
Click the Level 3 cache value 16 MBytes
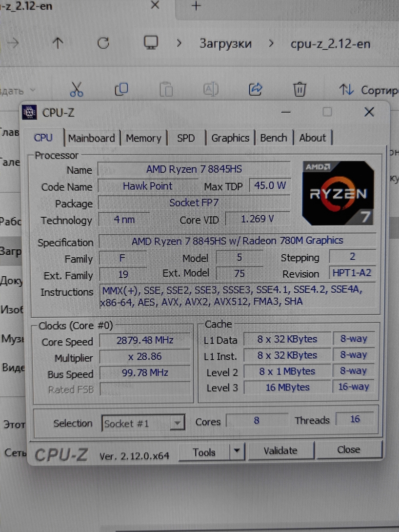[x=287, y=387]
